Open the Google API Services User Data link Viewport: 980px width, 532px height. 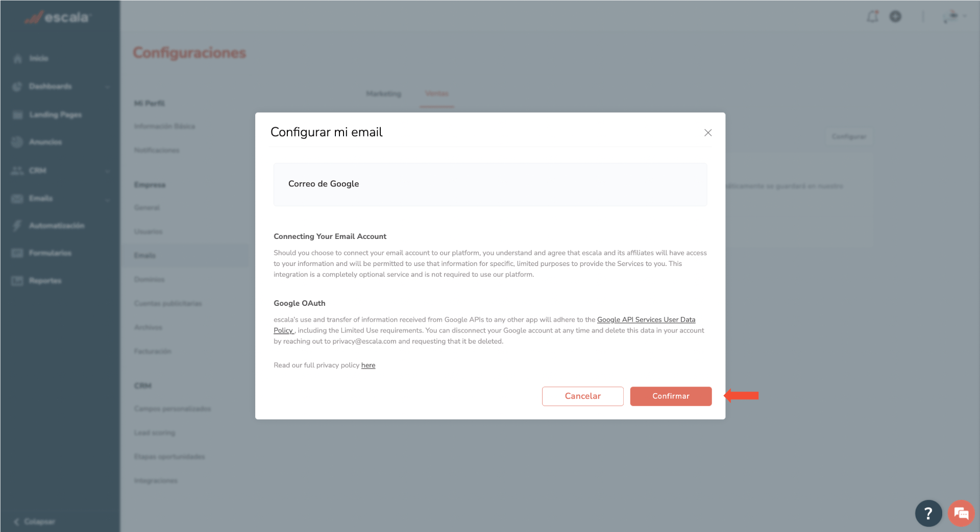(646, 320)
